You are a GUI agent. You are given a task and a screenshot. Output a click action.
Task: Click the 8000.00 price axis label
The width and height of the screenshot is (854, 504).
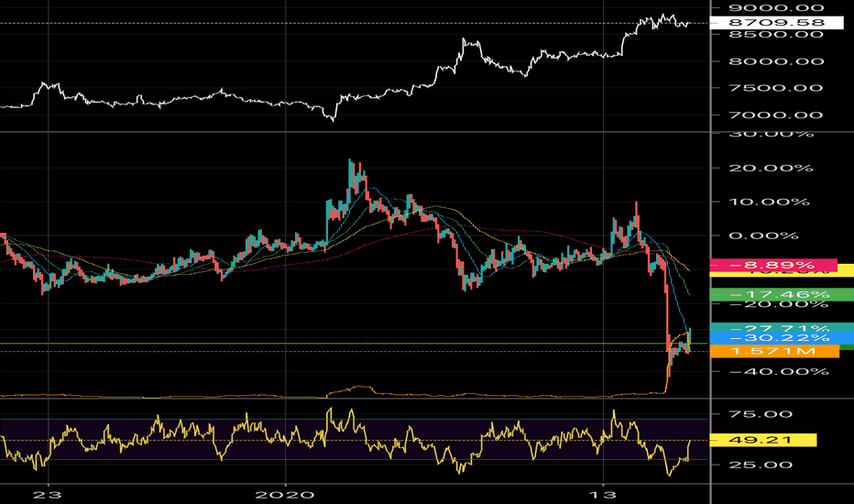[776, 61]
